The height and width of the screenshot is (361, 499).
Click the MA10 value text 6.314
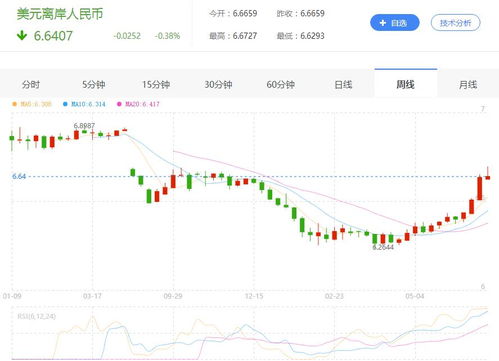click(97, 104)
